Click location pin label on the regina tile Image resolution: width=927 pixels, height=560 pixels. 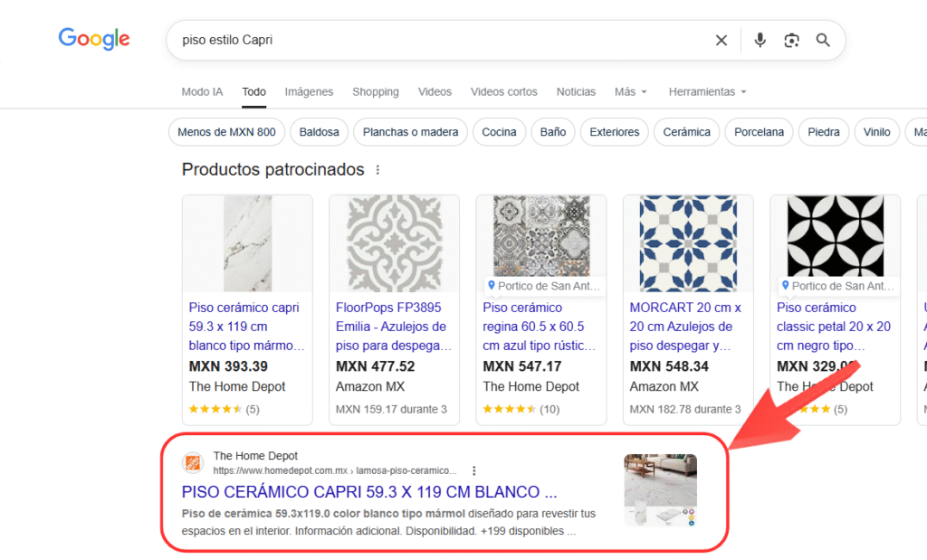tap(544, 286)
